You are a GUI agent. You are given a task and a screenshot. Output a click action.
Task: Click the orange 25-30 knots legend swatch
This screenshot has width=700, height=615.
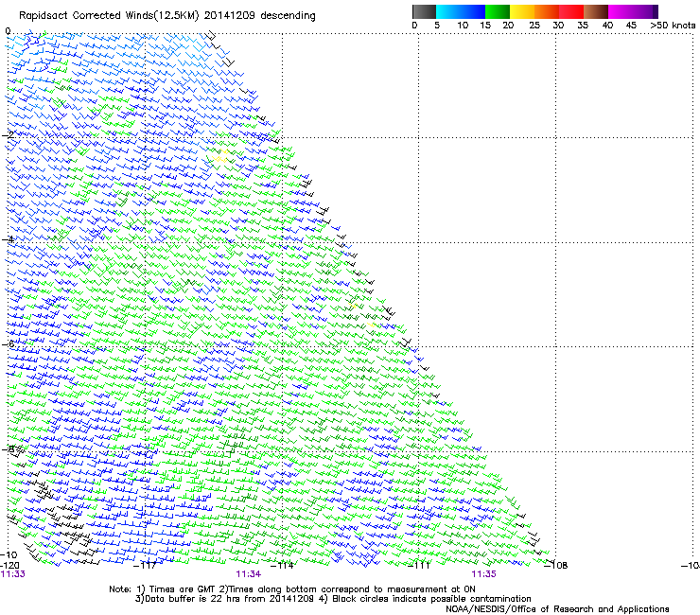[547, 12]
